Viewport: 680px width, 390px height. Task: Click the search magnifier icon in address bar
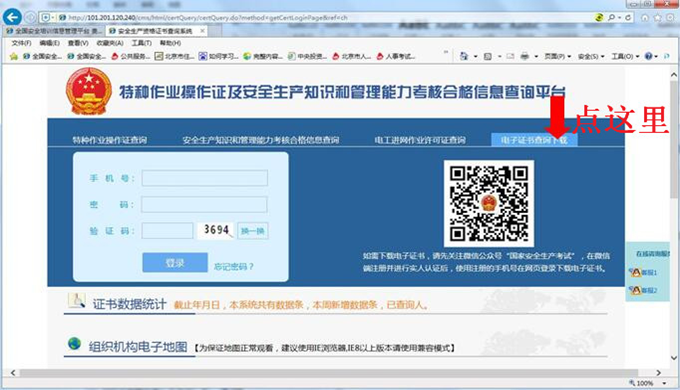click(611, 17)
